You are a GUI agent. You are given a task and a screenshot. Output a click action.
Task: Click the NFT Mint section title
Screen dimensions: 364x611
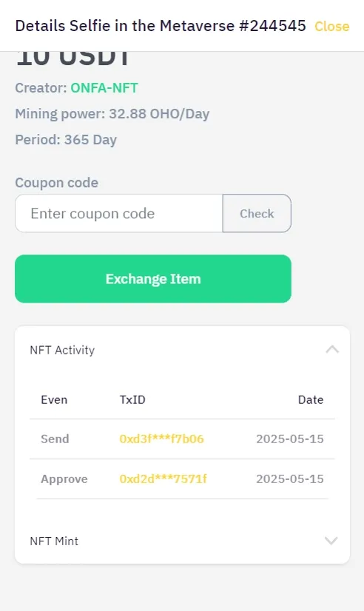(x=54, y=541)
